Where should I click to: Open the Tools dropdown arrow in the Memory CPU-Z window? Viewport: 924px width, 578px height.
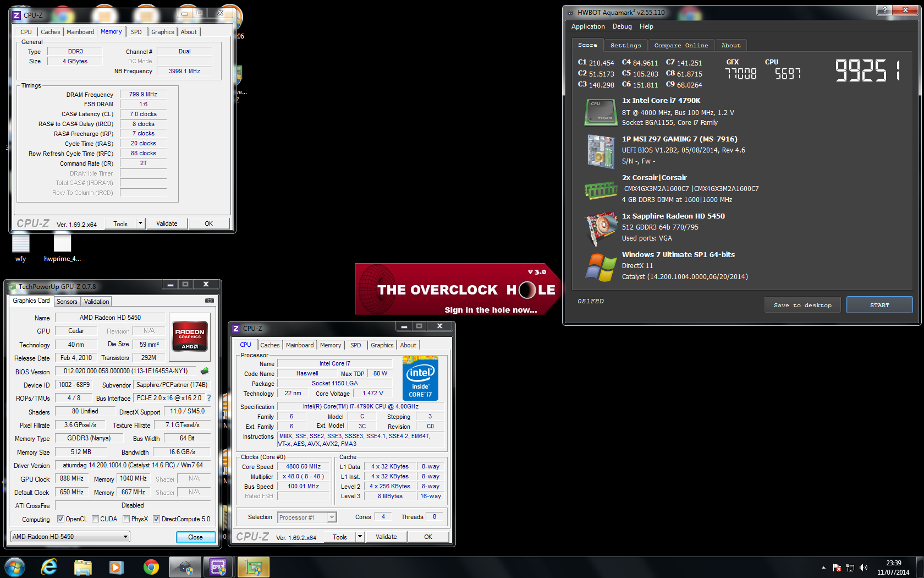pos(141,223)
